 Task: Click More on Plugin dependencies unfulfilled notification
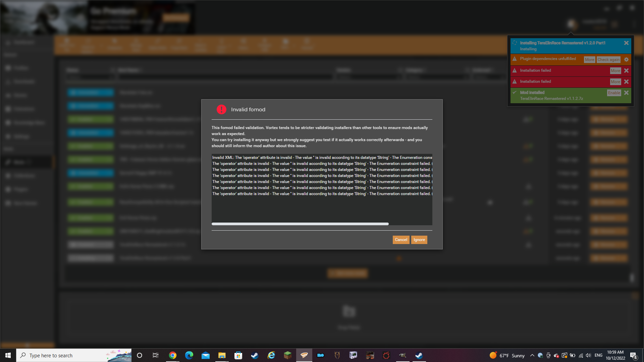coord(589,60)
